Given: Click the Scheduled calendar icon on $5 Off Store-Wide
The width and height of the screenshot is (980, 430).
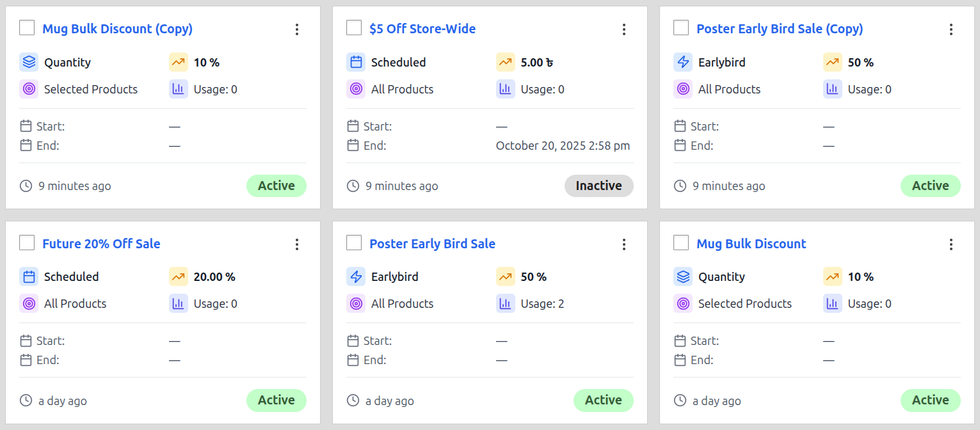Looking at the screenshot, I should pos(355,62).
